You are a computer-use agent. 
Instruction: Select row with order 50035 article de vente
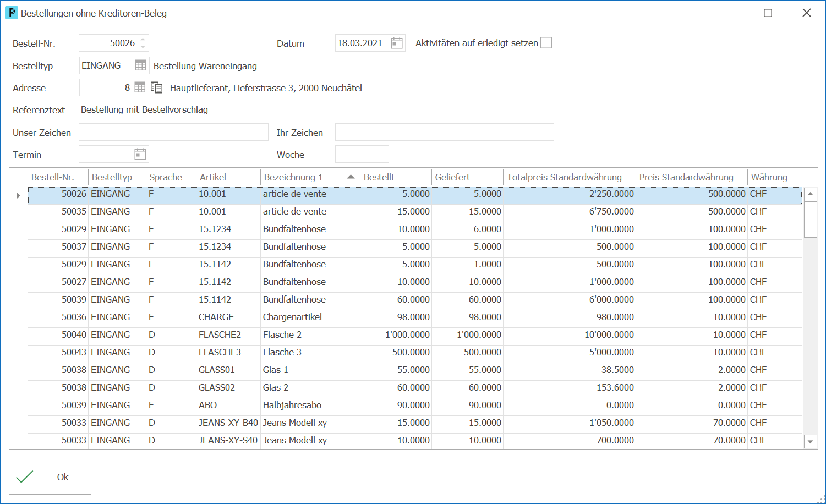pyautogui.click(x=415, y=211)
